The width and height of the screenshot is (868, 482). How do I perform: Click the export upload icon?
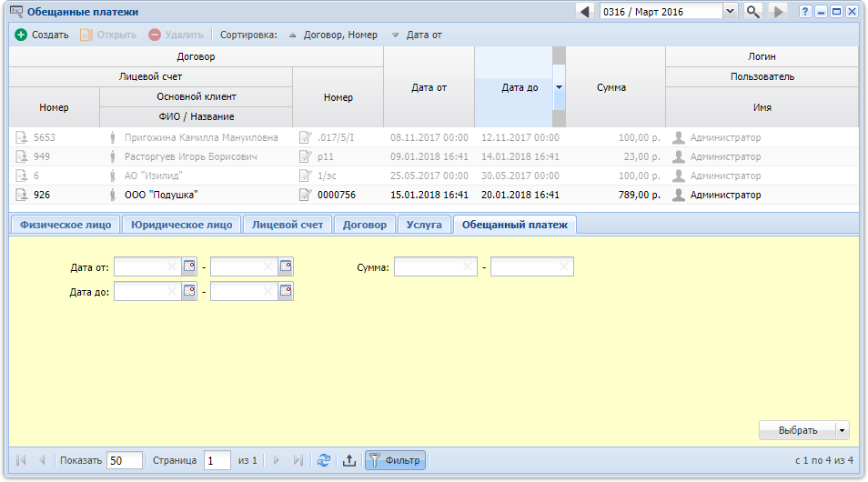point(349,460)
